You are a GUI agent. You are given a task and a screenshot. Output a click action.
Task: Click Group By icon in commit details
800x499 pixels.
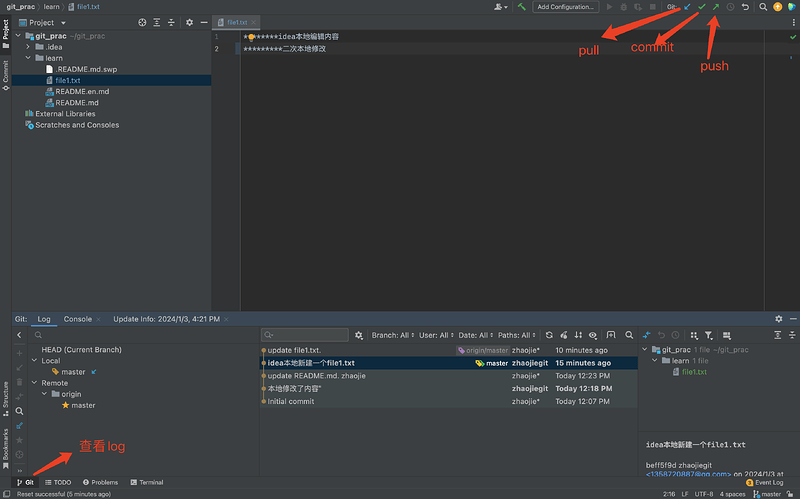694,335
